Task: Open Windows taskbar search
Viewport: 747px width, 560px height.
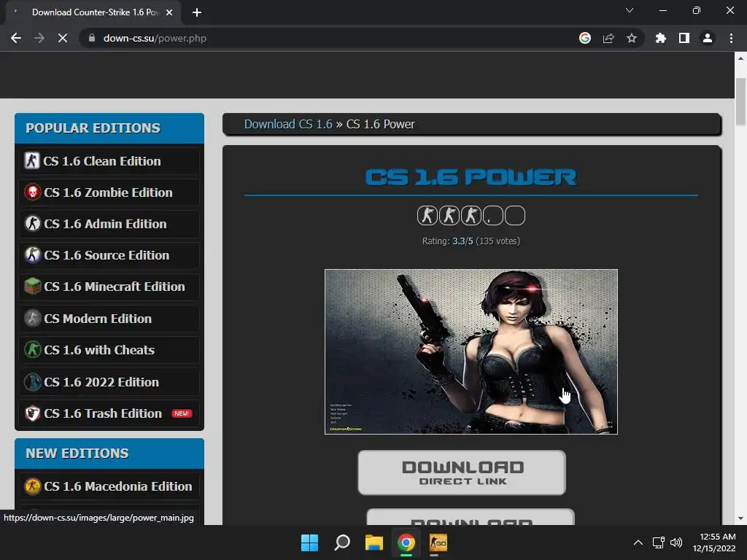Action: (x=342, y=542)
